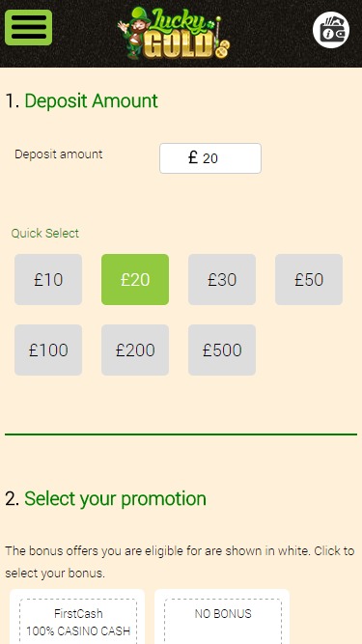Pick the £50 deposit amount
This screenshot has width=362, height=644.
pyautogui.click(x=309, y=279)
